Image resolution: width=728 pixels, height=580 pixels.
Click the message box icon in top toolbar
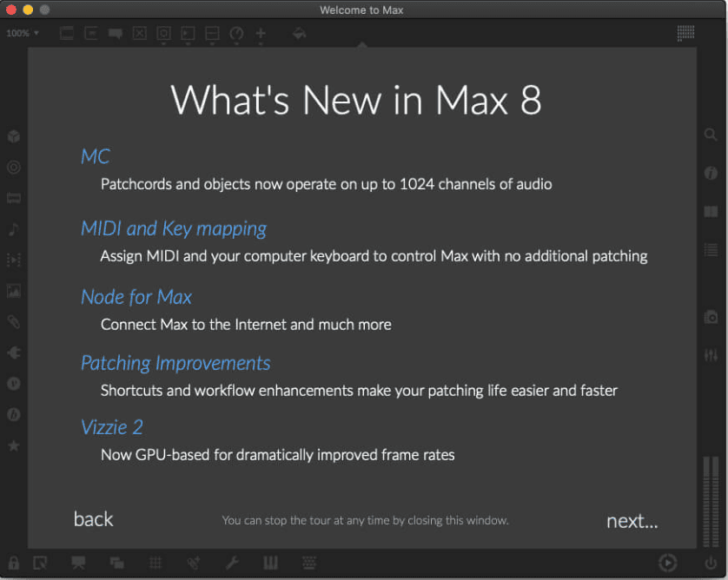(x=91, y=33)
